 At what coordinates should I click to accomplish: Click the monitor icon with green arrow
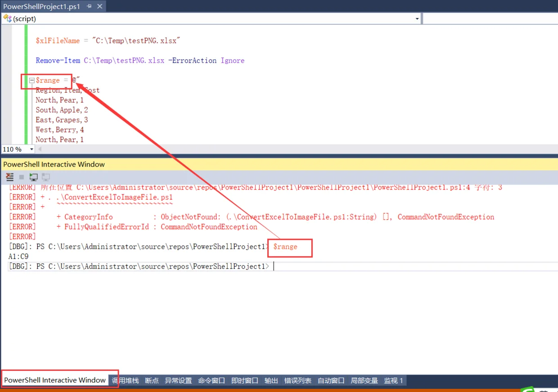click(x=33, y=177)
